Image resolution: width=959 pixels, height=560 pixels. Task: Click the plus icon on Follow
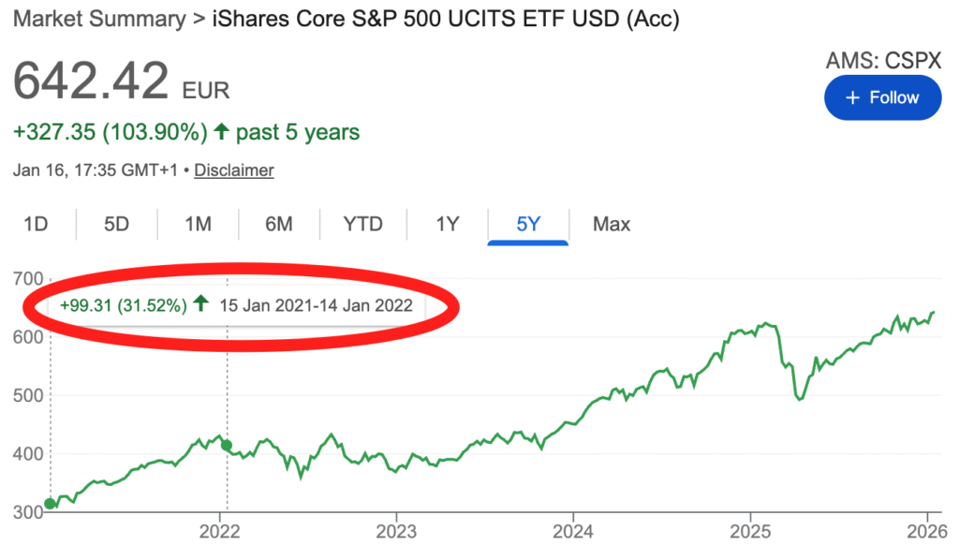pos(851,97)
